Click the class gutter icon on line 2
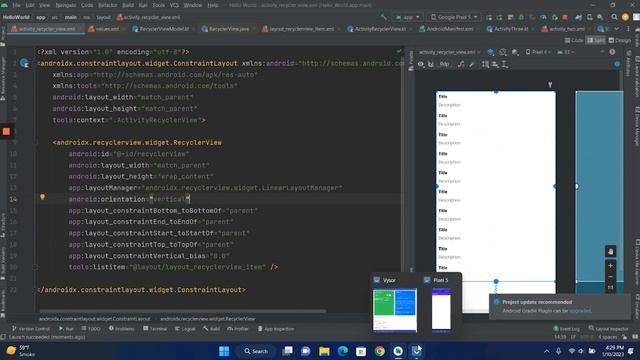The image size is (640, 360). 24,63
